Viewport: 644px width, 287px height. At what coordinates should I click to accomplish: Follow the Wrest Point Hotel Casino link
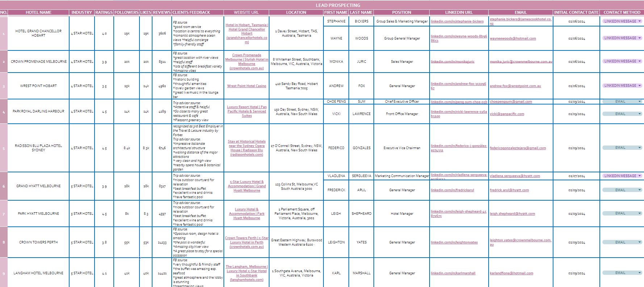[x=247, y=86]
